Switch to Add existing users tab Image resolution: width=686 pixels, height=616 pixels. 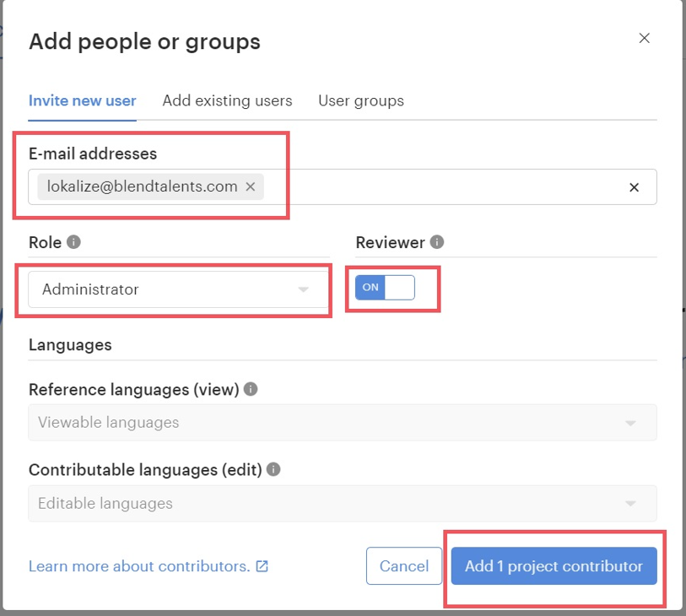click(227, 100)
